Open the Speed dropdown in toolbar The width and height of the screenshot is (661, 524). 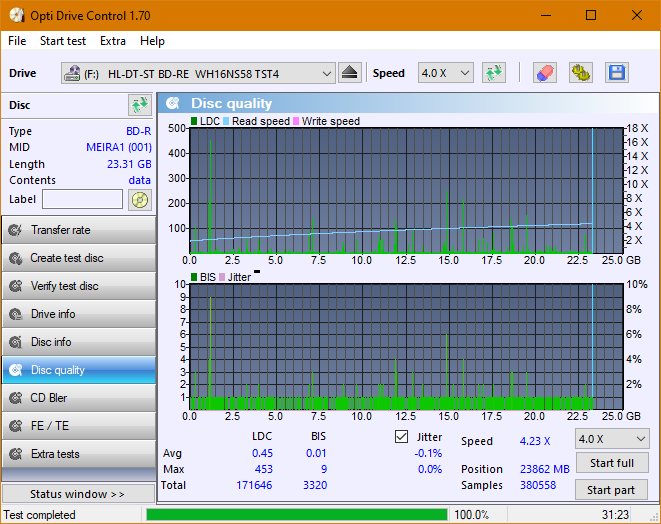click(445, 73)
